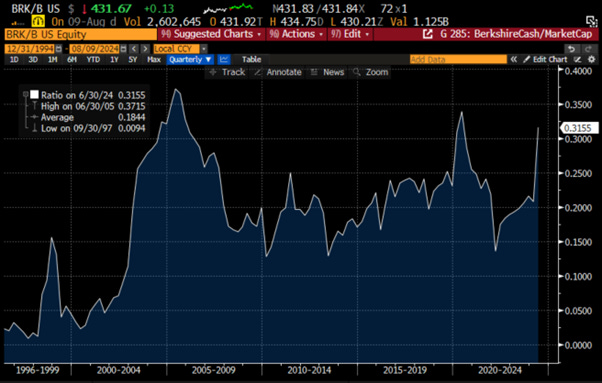The image size is (602, 383).
Task: Click the 0.3155 last value marker on the axis
Action: click(x=579, y=128)
